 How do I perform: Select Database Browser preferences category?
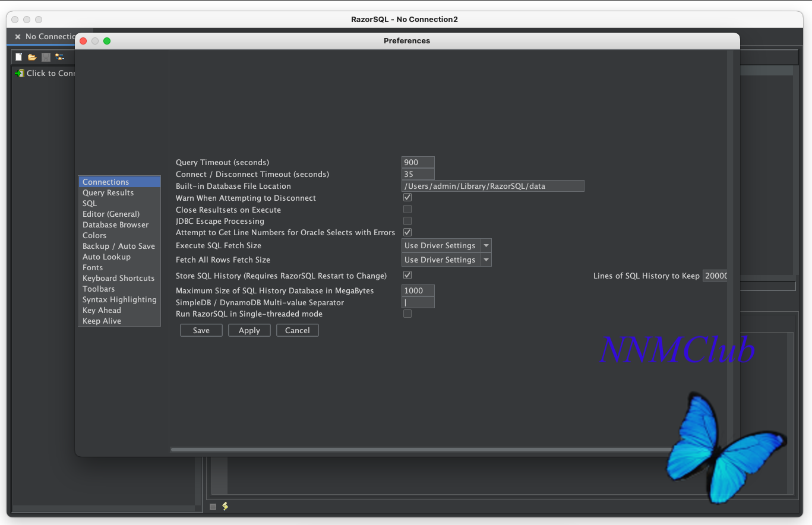pos(119,224)
